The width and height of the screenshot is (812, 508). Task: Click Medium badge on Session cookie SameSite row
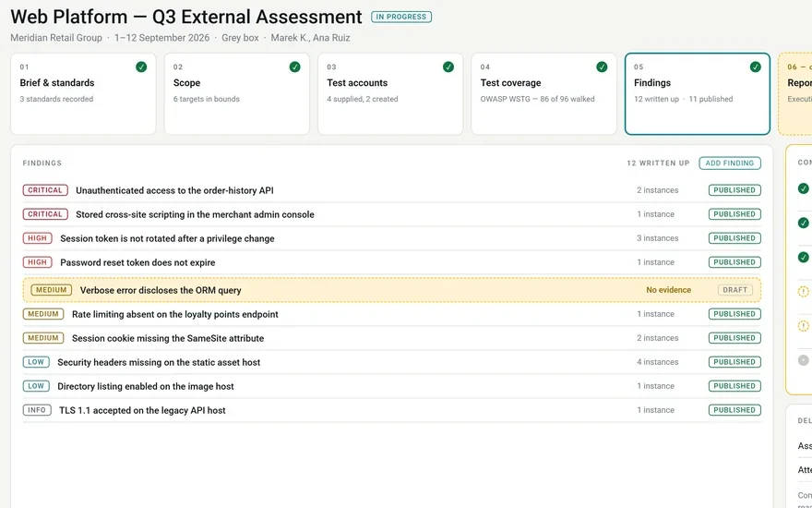(x=43, y=338)
